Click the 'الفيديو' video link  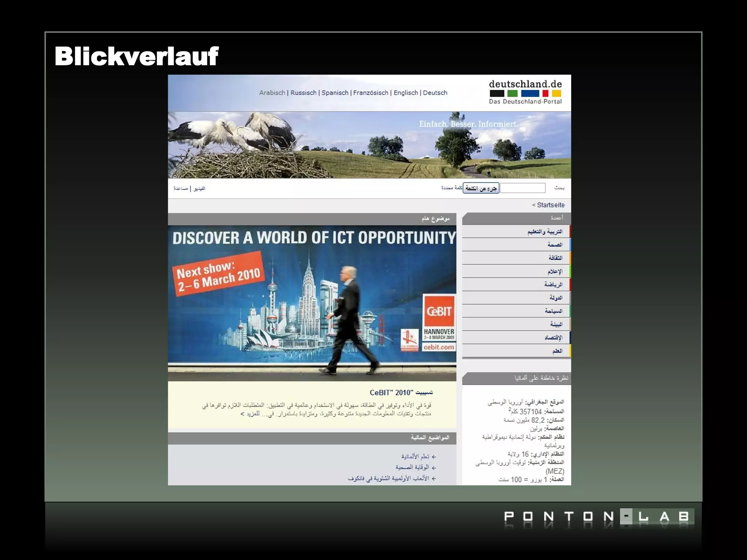(x=200, y=188)
